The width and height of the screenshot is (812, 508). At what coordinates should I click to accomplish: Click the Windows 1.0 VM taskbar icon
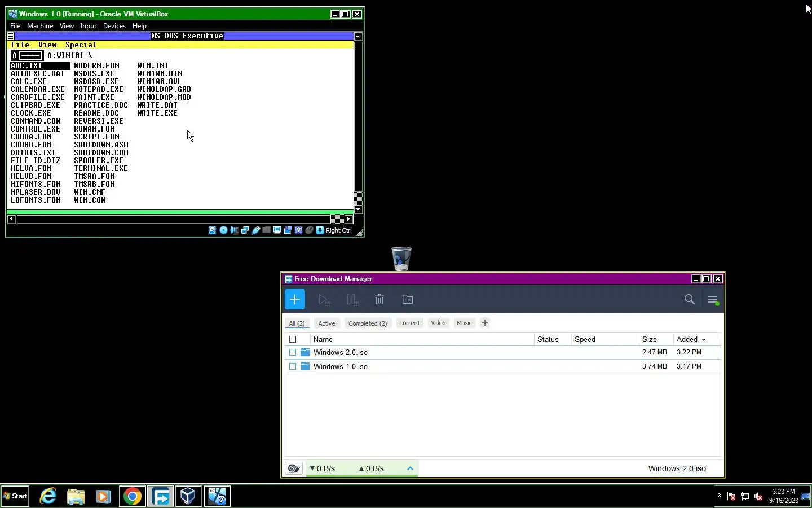tap(217, 496)
